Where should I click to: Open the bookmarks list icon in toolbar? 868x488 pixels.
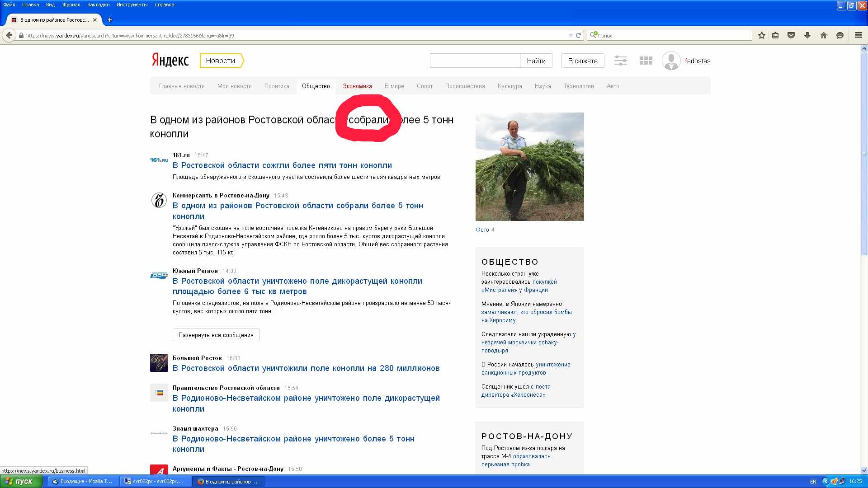click(x=775, y=35)
